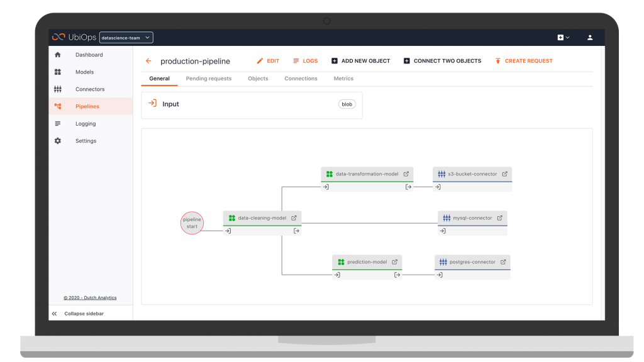Open postgres-connector external link icon
This screenshot has width=644, height=362.
(503, 262)
